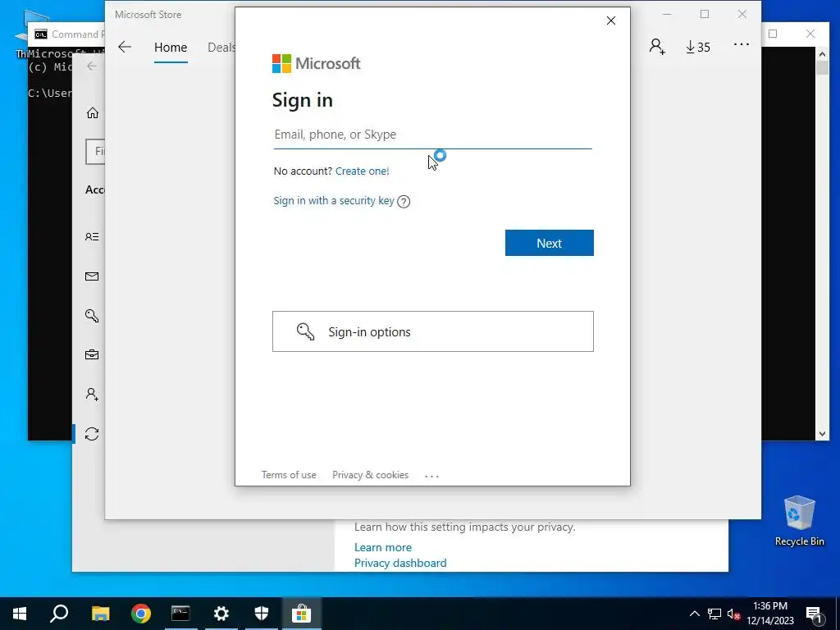Open the notification center icon

(814, 614)
